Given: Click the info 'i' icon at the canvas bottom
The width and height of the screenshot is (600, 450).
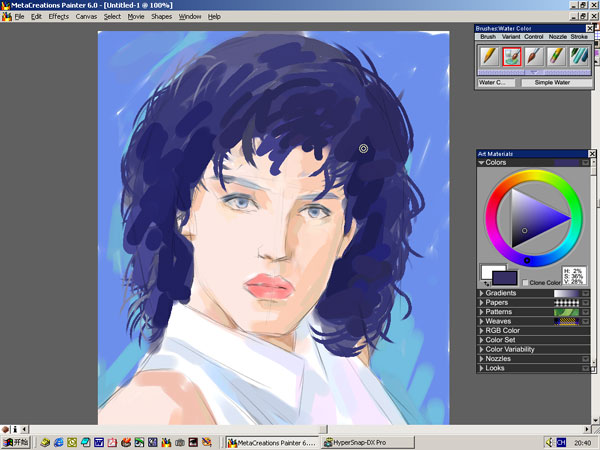Looking at the screenshot, I should [x=15, y=429].
